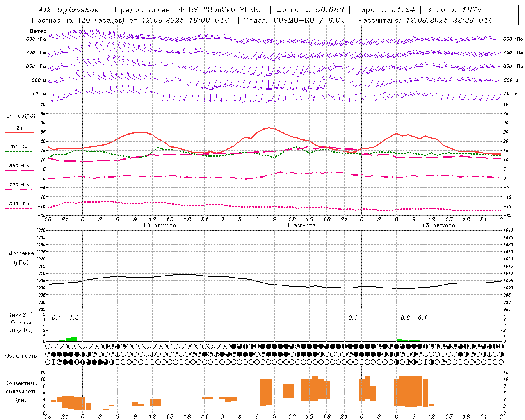
Task: Click the Рассчитано: 12.08.2025 22:38 UTC timestamp
Action: pos(426,20)
